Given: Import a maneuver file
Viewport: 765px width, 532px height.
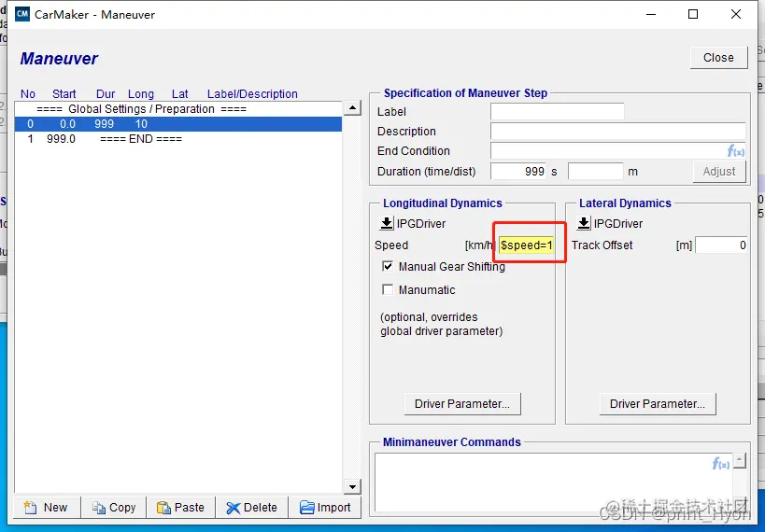Looking at the screenshot, I should (325, 508).
